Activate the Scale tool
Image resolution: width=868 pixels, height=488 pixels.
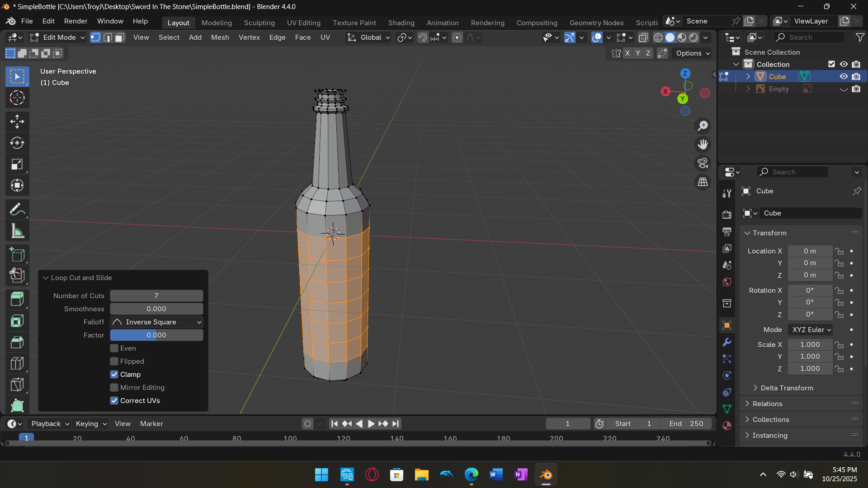17,164
